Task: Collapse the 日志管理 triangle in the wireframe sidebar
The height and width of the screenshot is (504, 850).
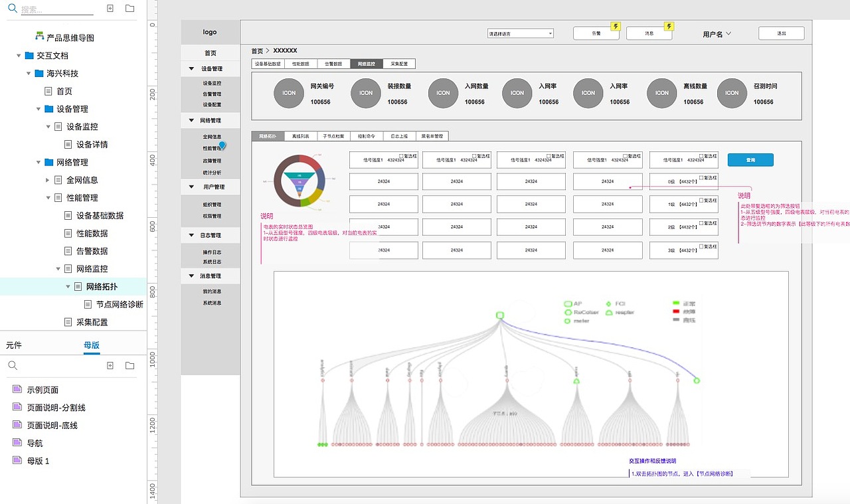Action: (x=192, y=236)
